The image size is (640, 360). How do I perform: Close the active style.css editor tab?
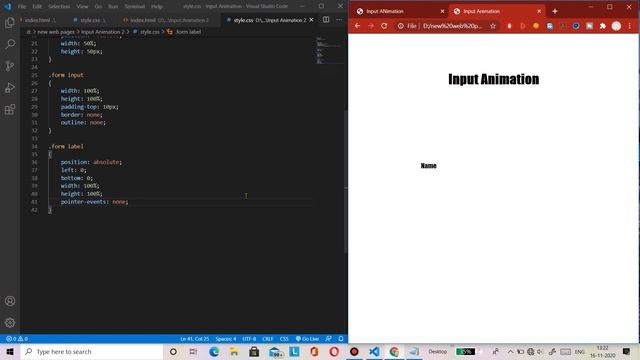[311, 20]
